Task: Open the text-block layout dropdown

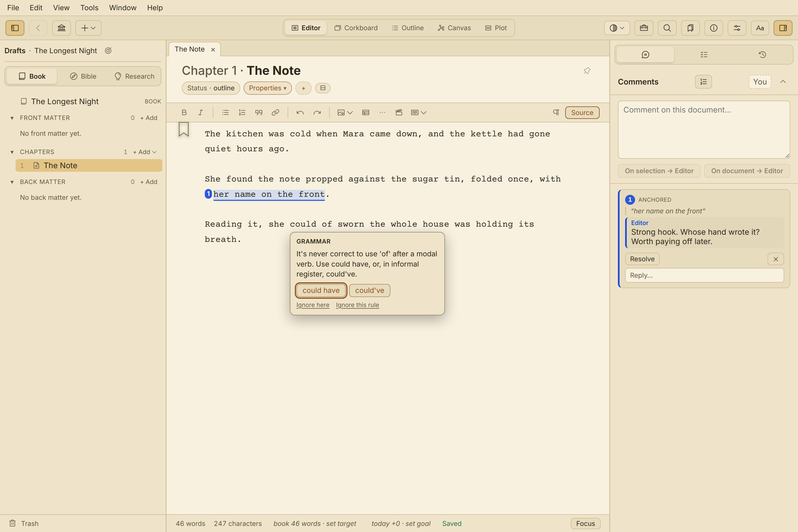Action: coord(419,113)
